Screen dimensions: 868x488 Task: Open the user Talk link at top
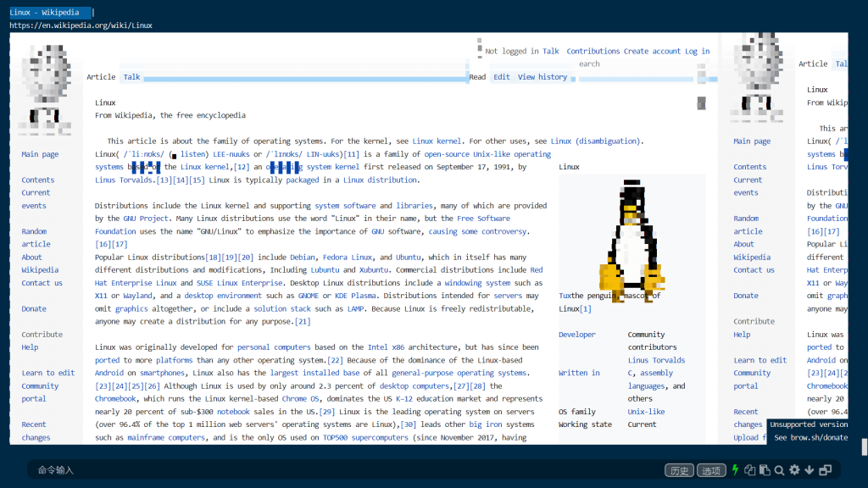(x=551, y=51)
